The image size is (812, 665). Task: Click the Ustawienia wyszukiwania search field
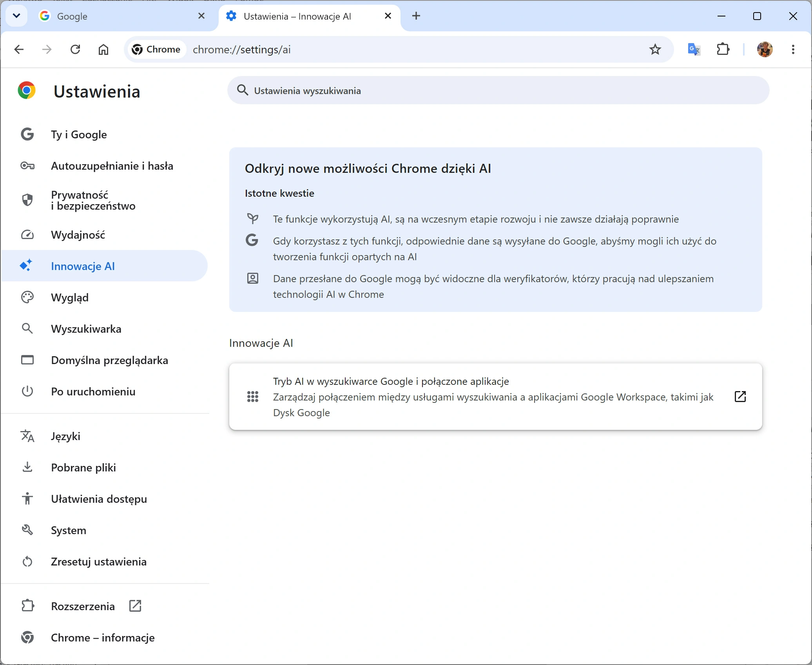pyautogui.click(x=498, y=91)
